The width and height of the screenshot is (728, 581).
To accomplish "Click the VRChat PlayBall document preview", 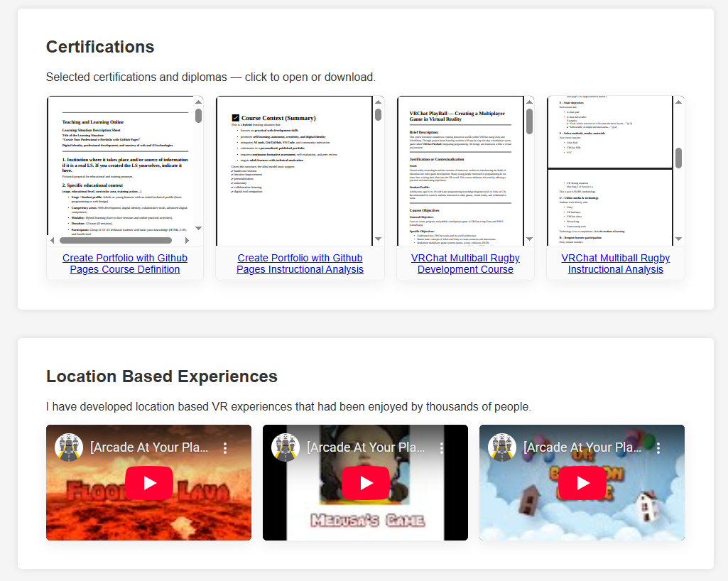I will [x=459, y=170].
